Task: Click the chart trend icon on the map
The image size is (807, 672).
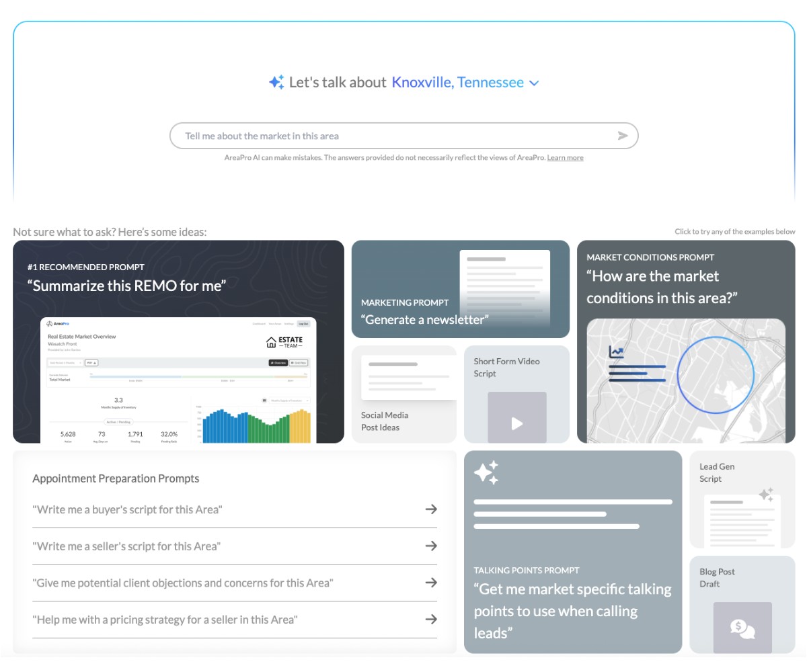Action: click(616, 351)
